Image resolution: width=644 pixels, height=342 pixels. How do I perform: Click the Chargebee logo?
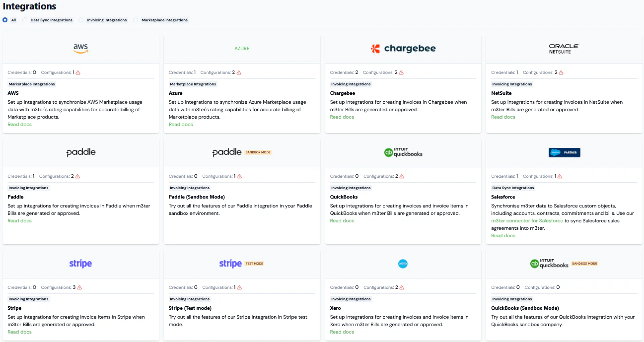(403, 48)
